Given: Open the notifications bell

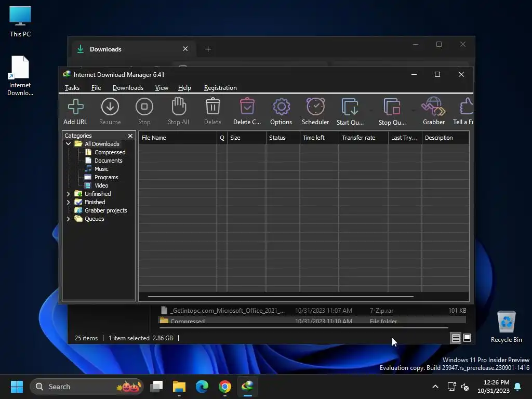Looking at the screenshot, I should pyautogui.click(x=518, y=387).
